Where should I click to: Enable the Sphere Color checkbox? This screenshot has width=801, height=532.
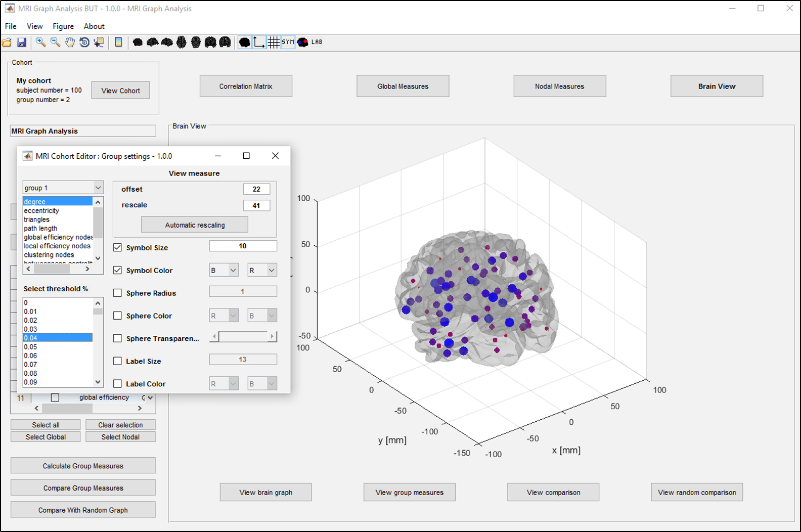(118, 316)
